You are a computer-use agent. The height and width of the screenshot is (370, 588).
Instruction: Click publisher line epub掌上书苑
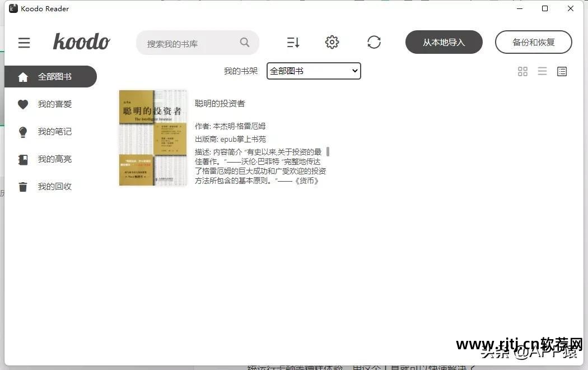[230, 139]
